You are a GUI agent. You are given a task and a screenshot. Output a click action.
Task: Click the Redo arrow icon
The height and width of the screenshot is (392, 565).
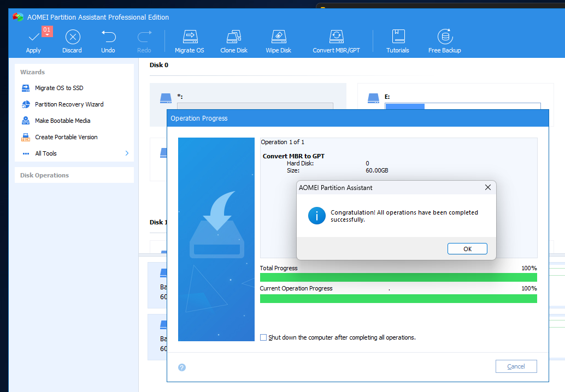click(144, 37)
